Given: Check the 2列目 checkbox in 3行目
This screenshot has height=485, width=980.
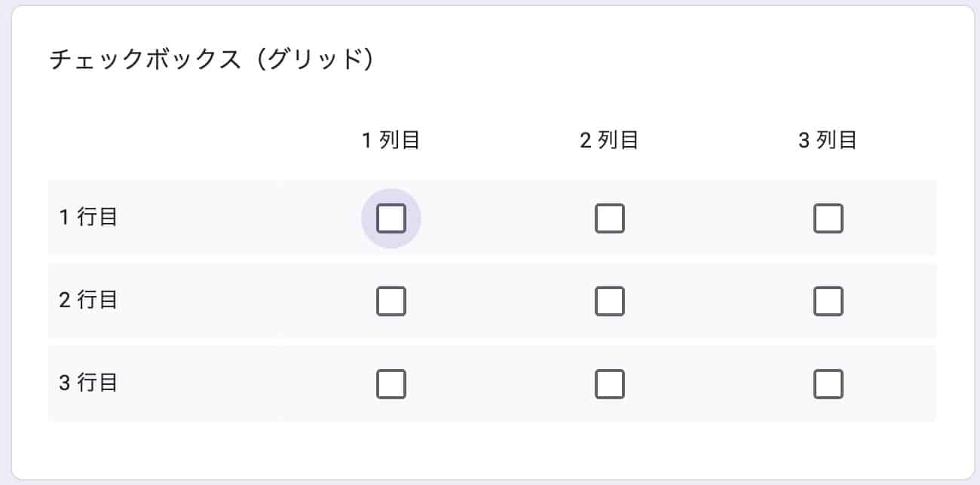Looking at the screenshot, I should pos(610,384).
